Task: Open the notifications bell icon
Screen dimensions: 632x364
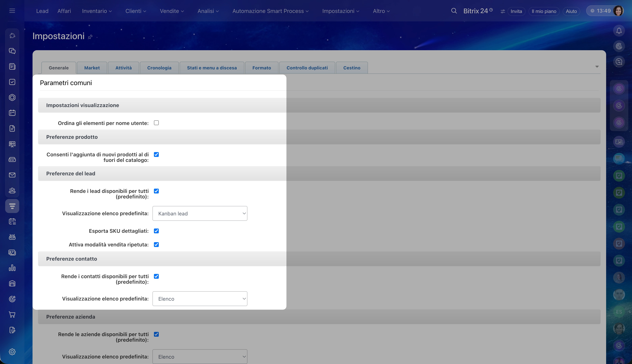Action: click(x=619, y=31)
